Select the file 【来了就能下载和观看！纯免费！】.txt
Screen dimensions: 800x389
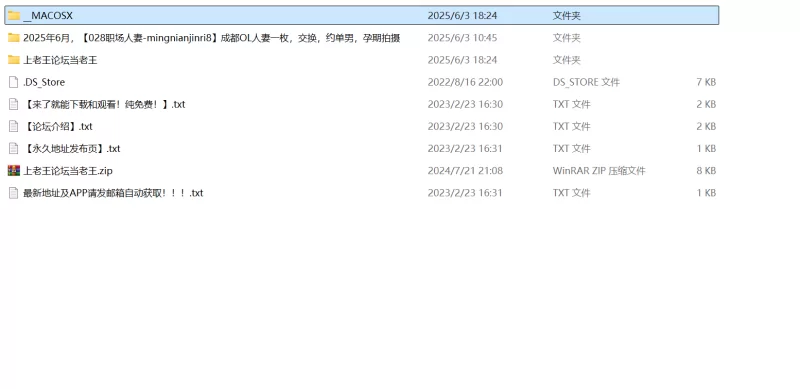[x=104, y=104]
